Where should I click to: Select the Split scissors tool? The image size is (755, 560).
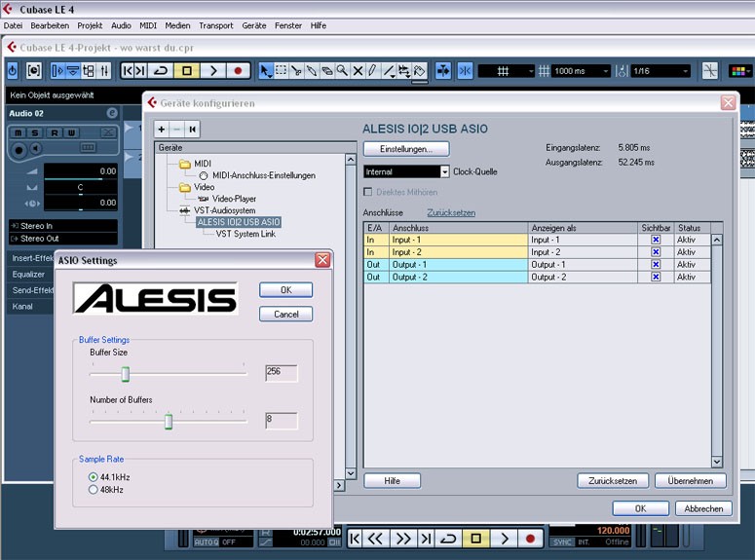[296, 71]
